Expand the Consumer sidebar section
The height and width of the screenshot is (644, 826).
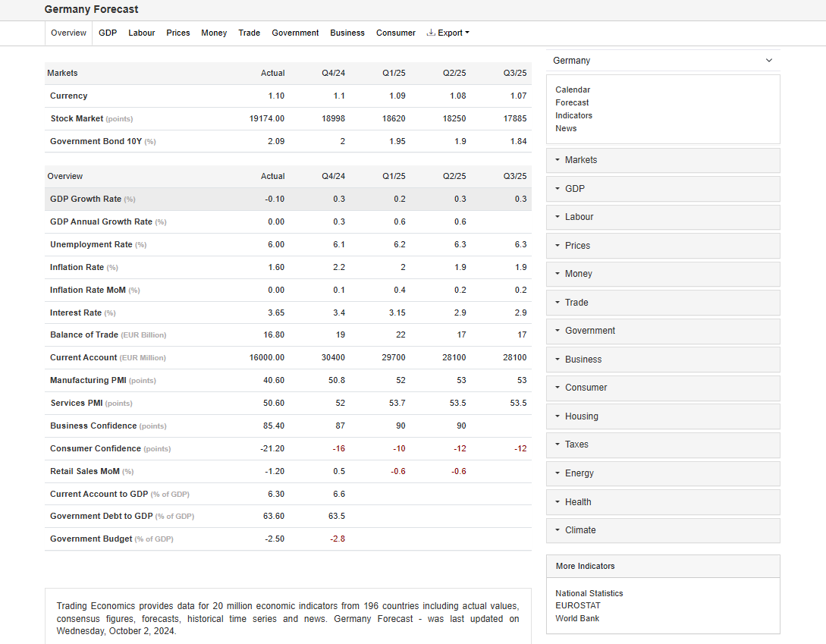click(663, 388)
